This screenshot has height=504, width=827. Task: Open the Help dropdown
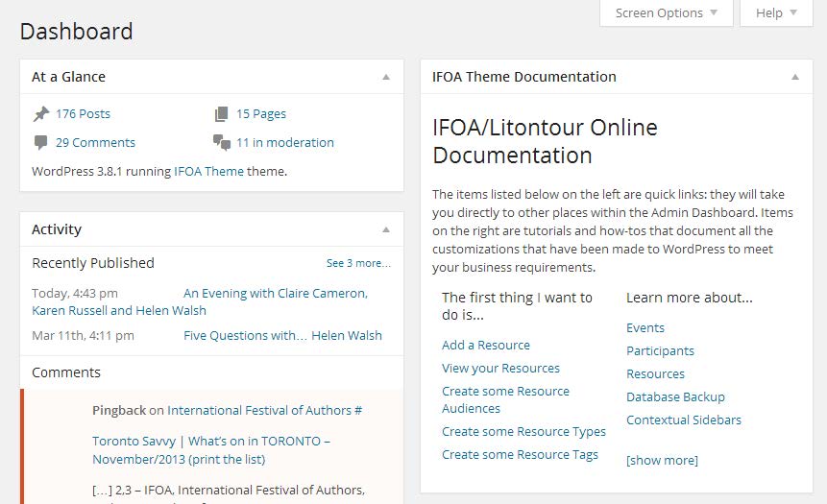[776, 13]
